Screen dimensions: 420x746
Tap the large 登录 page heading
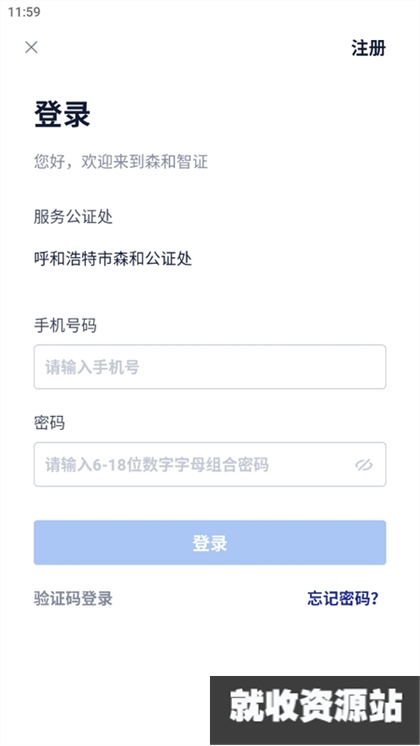pos(62,114)
